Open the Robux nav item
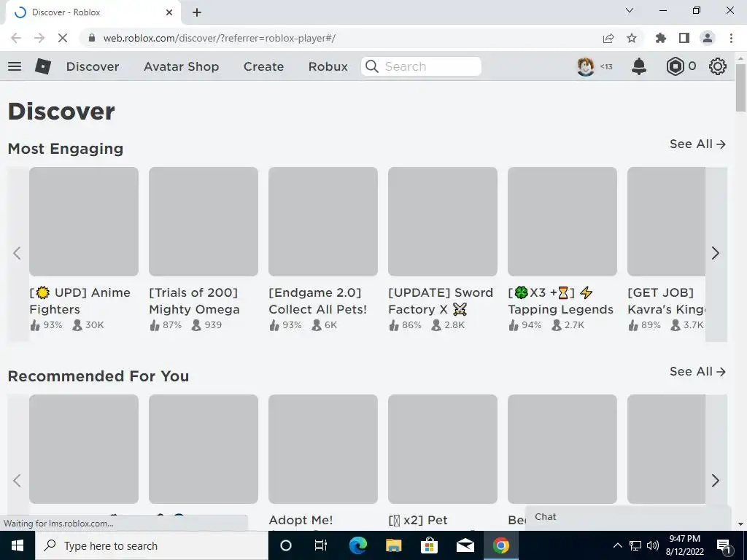The image size is (747, 560). [x=328, y=66]
